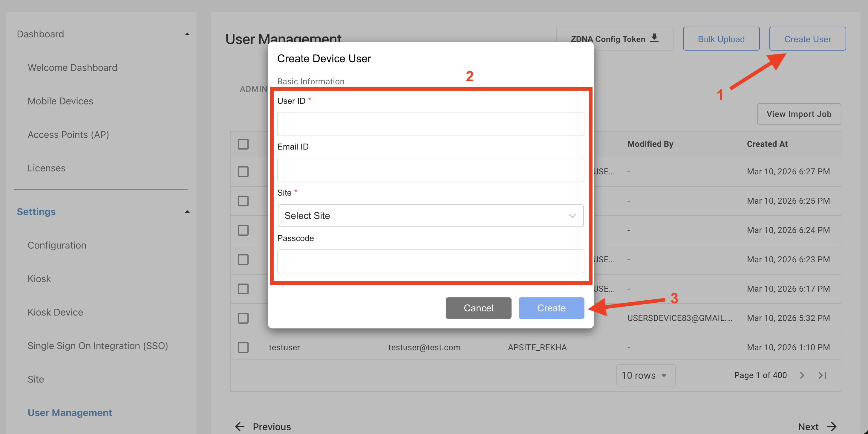Image resolution: width=868 pixels, height=434 pixels.
Task: Tick the checkbox for testuser row
Action: pos(243,347)
